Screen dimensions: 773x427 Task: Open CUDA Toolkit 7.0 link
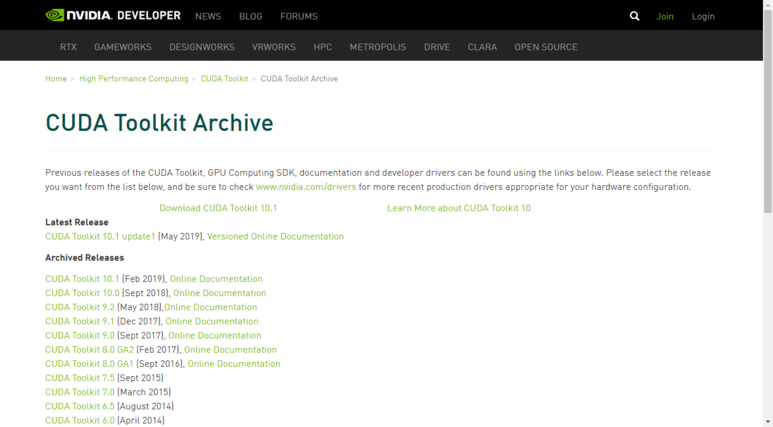tap(80, 392)
